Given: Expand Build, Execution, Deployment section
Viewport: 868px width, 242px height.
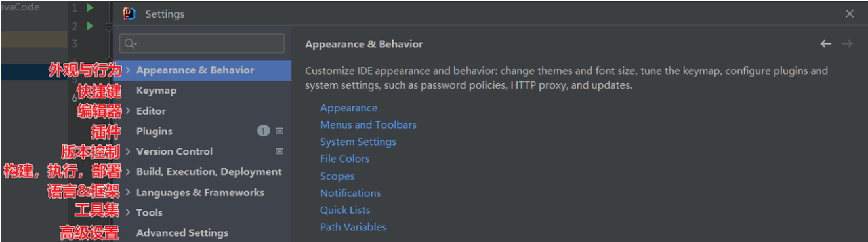Looking at the screenshot, I should [x=129, y=172].
